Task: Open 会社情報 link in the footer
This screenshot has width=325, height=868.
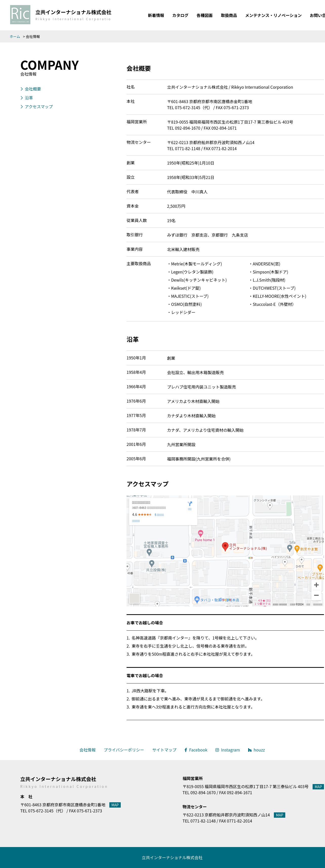Action: [x=87, y=750]
